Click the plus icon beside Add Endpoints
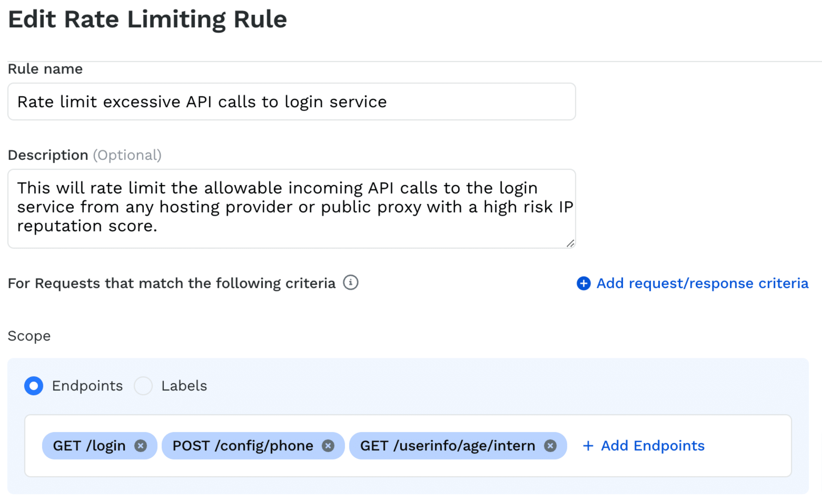Viewport: 822px width, 504px height. (x=588, y=445)
